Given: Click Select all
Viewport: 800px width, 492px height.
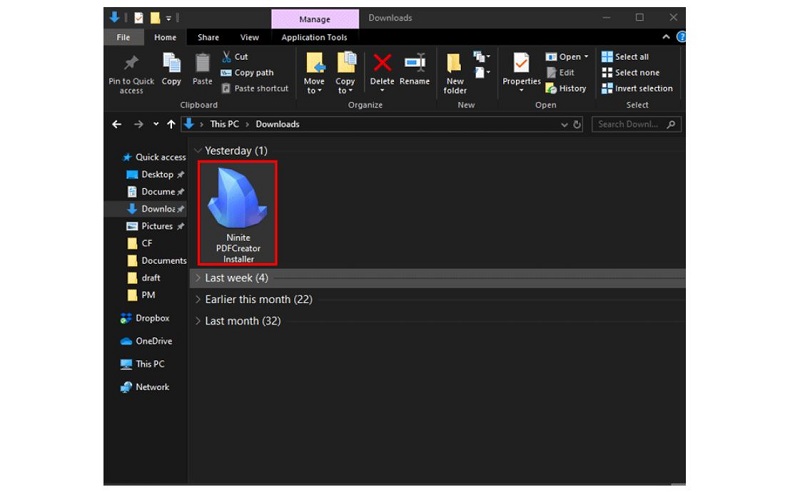Looking at the screenshot, I should tap(625, 57).
